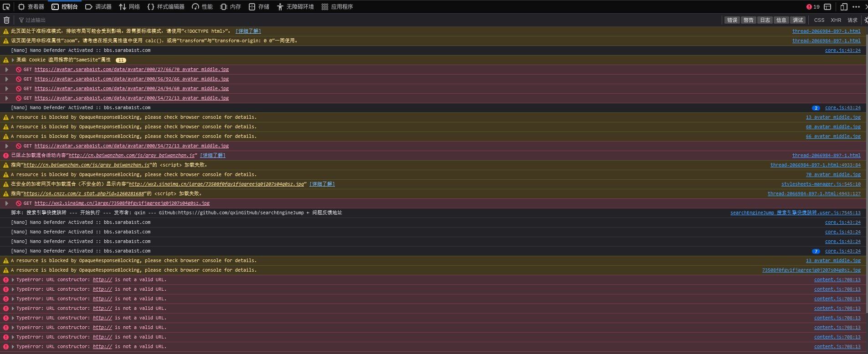Click the repeat badge showing 7
Screen dimensions: 868x354
pyautogui.click(x=816, y=252)
